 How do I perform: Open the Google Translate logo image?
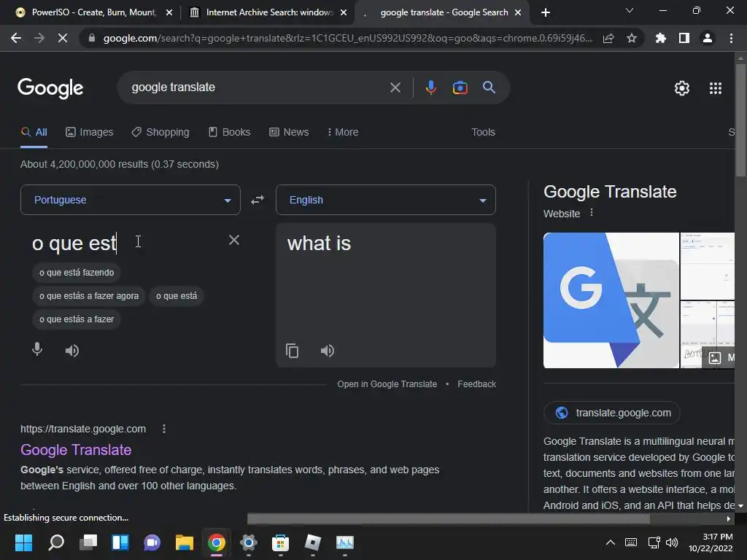pyautogui.click(x=611, y=300)
